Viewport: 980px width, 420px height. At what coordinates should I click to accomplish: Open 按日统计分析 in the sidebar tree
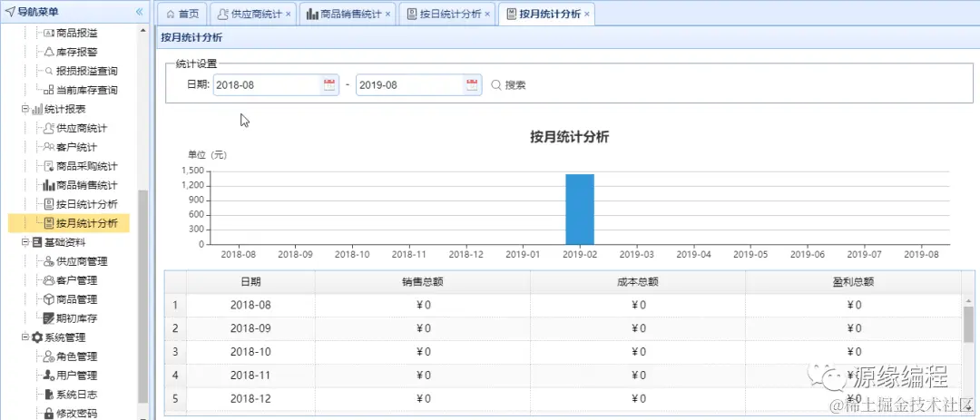click(87, 204)
